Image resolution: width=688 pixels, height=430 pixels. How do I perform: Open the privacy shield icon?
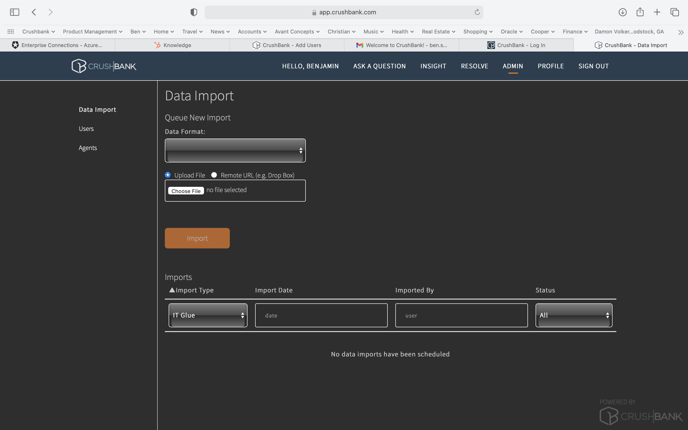pyautogui.click(x=194, y=12)
